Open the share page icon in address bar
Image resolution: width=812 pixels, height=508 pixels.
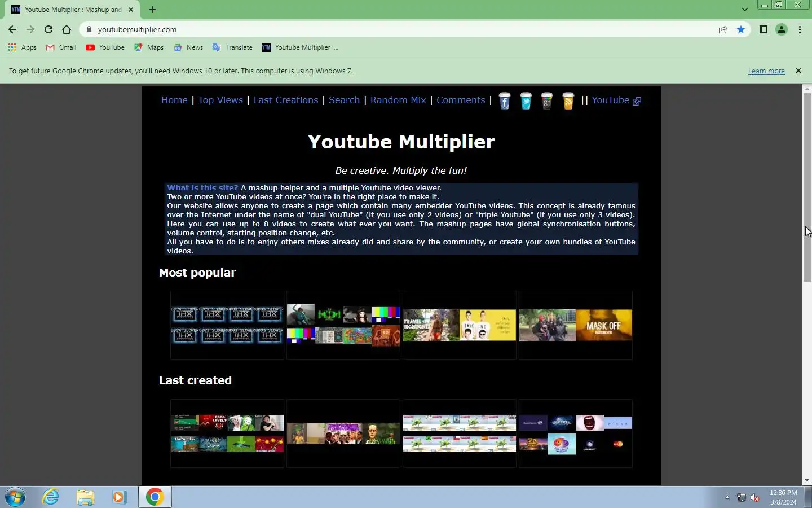click(x=722, y=29)
